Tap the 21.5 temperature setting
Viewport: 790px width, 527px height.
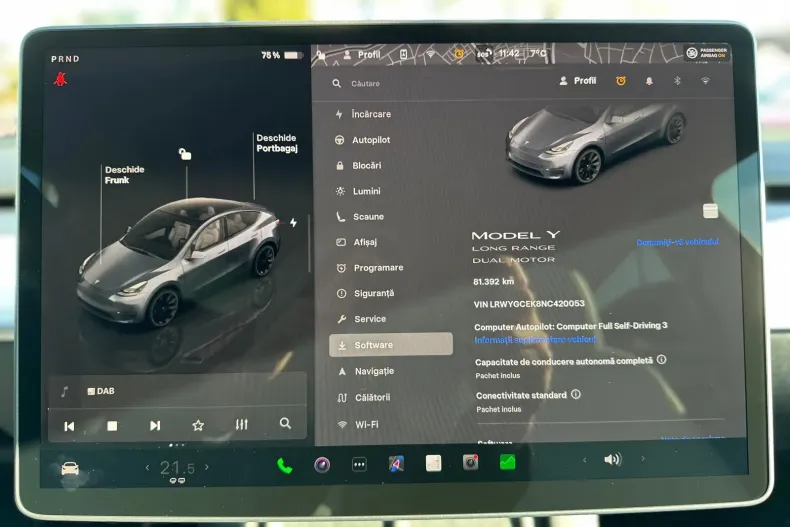pos(177,468)
